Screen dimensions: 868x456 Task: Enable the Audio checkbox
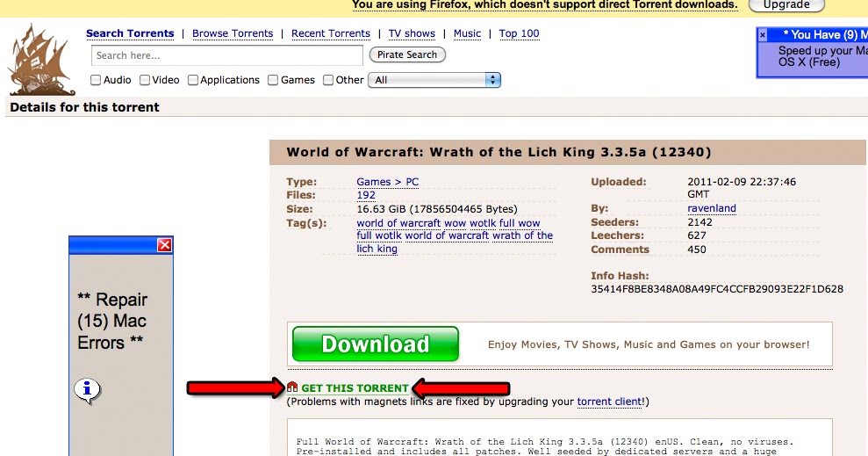pyautogui.click(x=96, y=80)
